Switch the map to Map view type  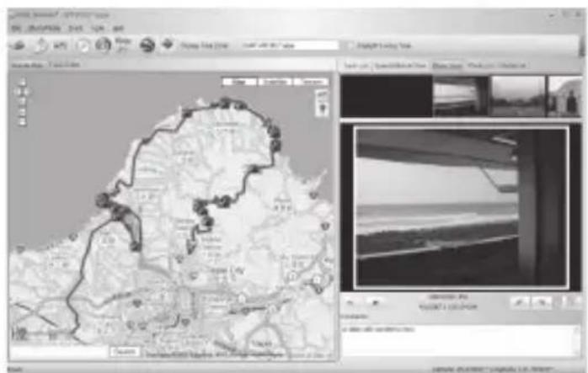point(239,82)
